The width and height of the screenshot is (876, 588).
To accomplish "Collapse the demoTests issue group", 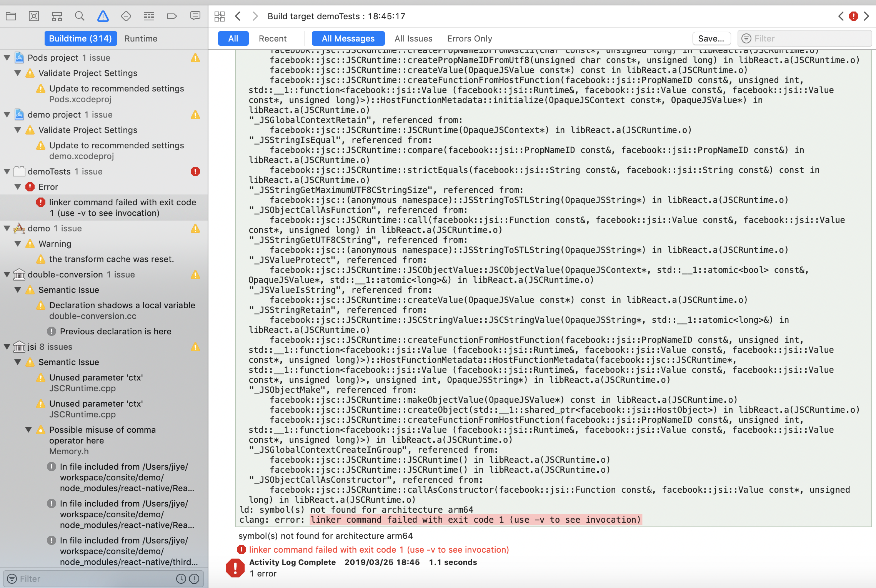I will click(x=7, y=171).
